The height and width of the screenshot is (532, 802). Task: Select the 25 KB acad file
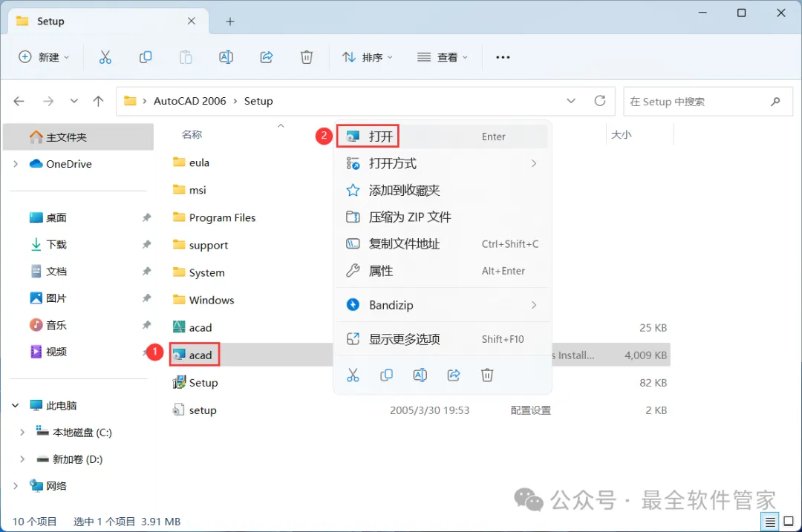click(x=192, y=327)
